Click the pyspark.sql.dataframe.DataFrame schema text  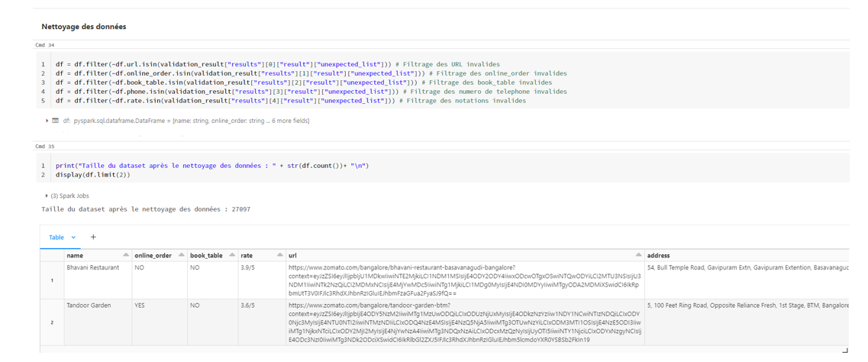(x=192, y=120)
